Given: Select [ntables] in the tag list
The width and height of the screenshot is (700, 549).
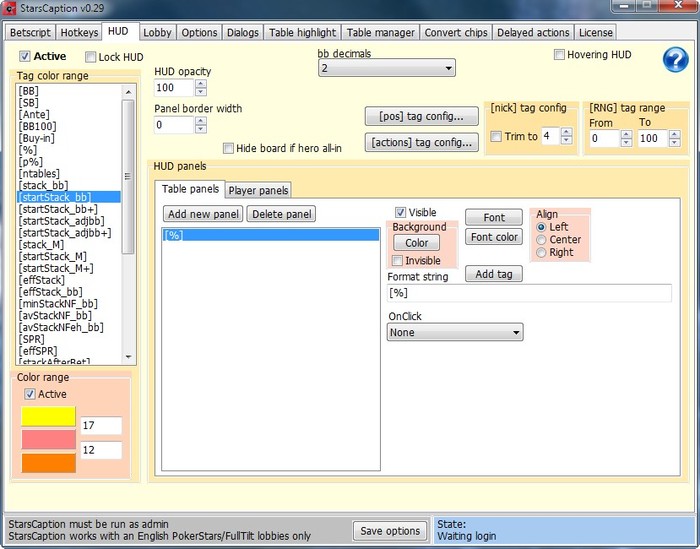Looking at the screenshot, I should tap(39, 174).
